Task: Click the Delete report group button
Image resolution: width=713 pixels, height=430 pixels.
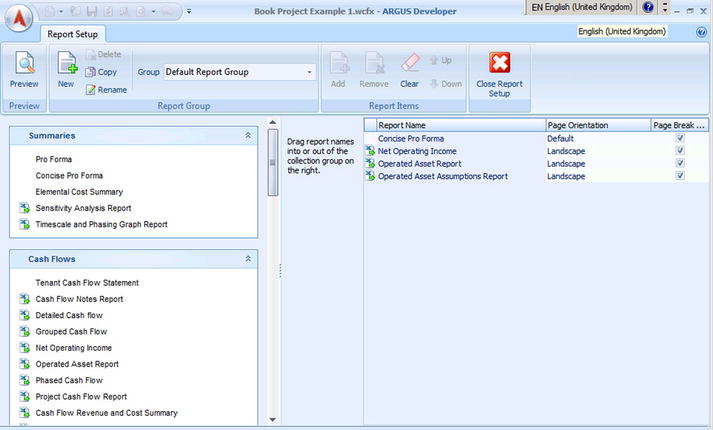Action: (x=104, y=54)
